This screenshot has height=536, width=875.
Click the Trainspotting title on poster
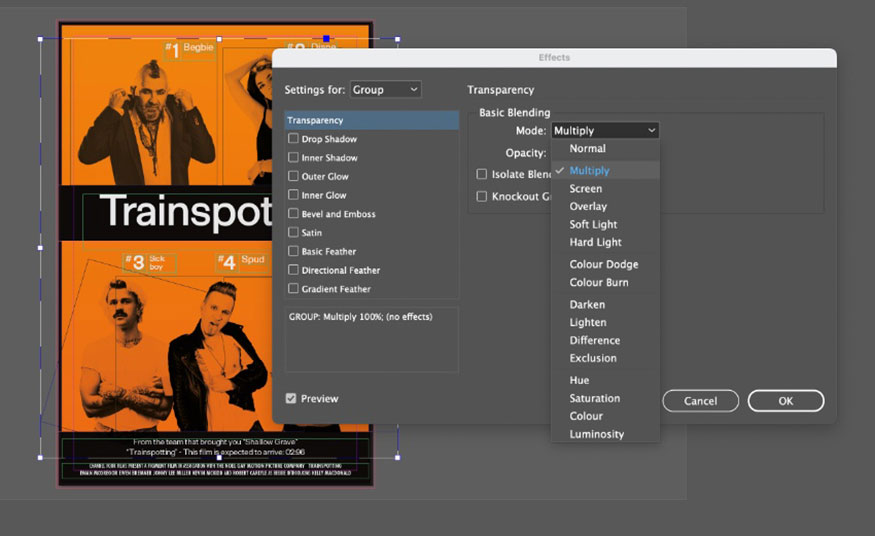tap(185, 211)
